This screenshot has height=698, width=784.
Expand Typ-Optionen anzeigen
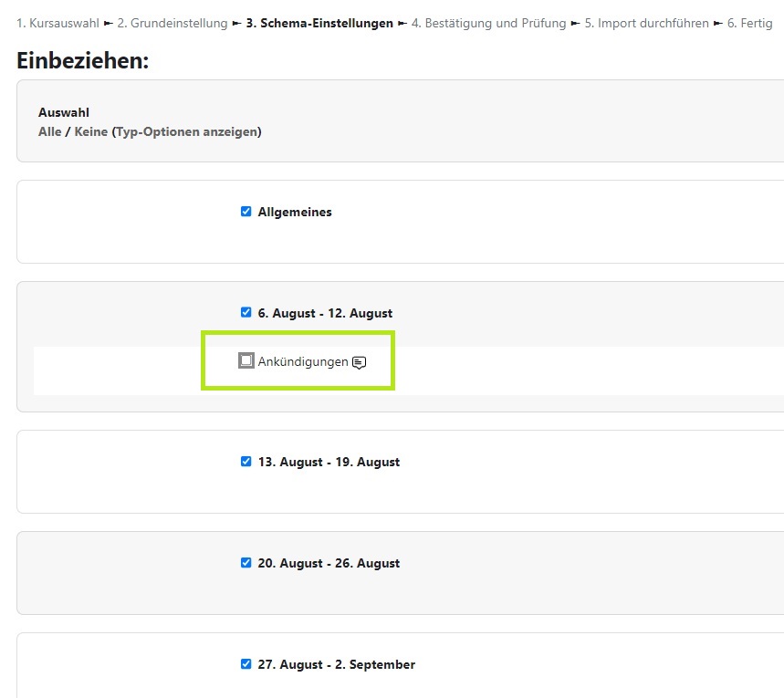186,131
